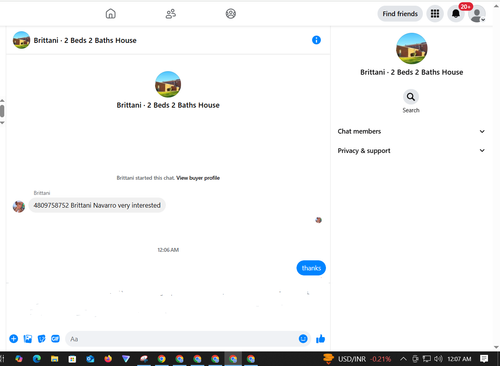This screenshot has width=500, height=366.
Task: Click the 12:06 AM timestamp
Action: coord(168,250)
